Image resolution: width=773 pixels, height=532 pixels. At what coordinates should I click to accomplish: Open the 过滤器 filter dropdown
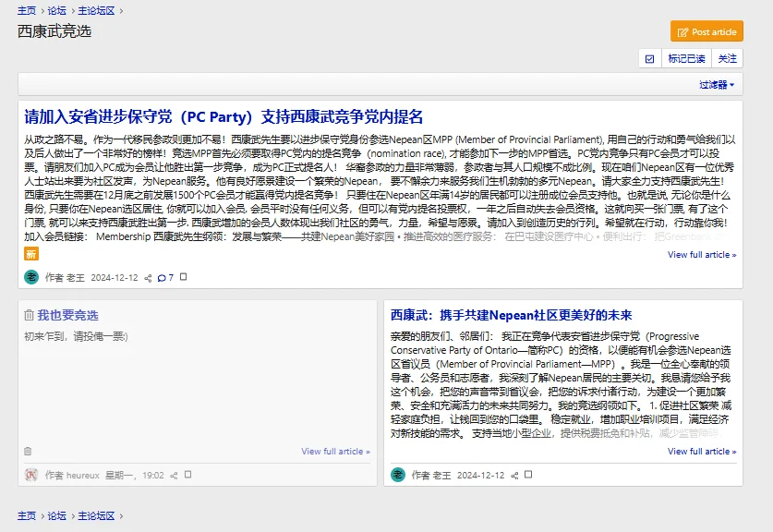tap(717, 85)
